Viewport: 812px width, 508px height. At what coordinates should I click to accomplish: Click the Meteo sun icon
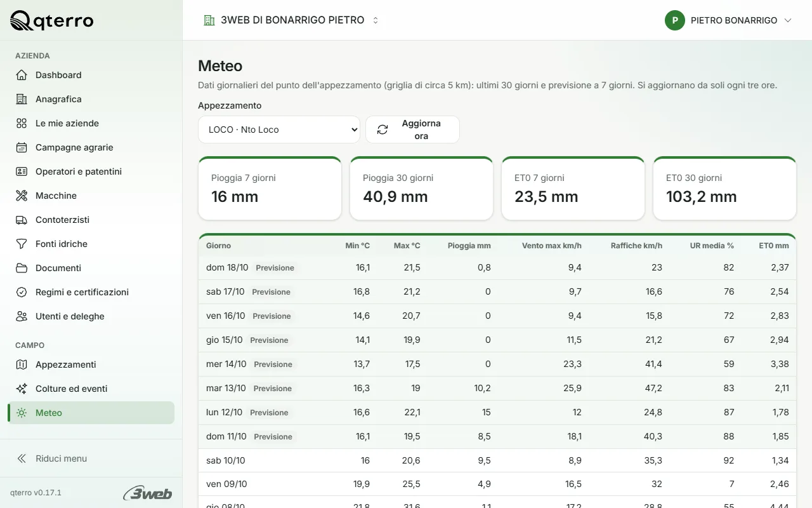click(x=22, y=413)
